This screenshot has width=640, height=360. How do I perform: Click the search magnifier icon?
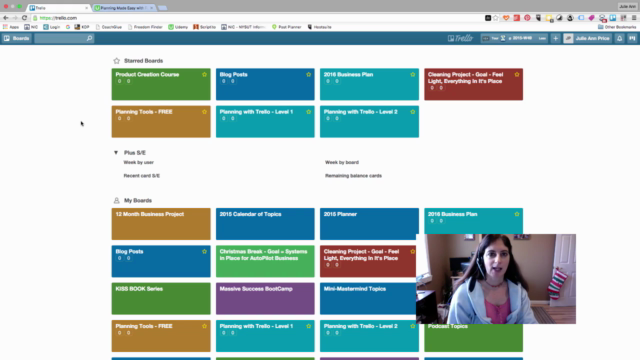pyautogui.click(x=89, y=38)
